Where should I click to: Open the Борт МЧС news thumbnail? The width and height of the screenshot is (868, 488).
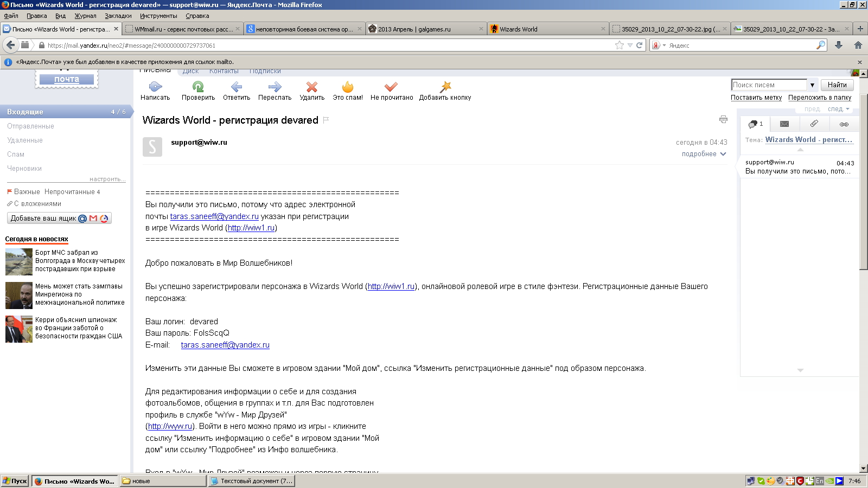[19, 261]
